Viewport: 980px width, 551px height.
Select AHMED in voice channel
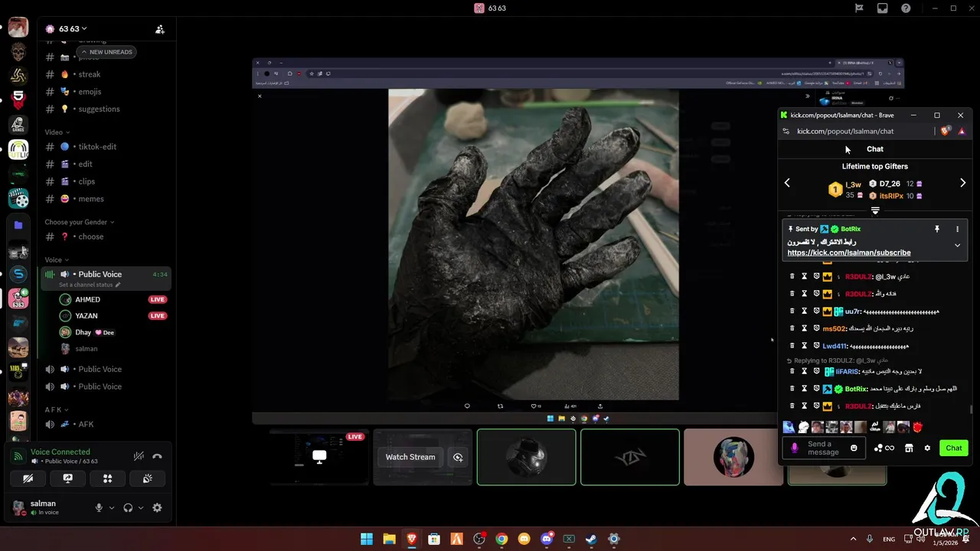point(113,299)
